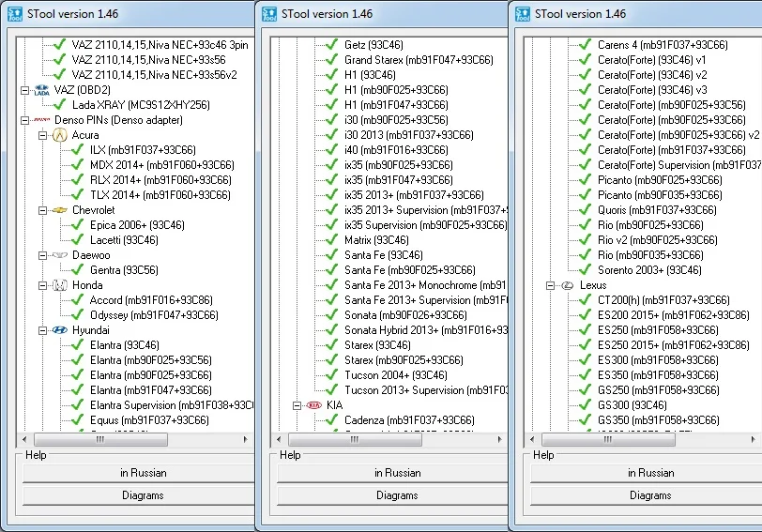
Task: Click horizontal scrollbar thumb in right window
Action: click(608, 439)
